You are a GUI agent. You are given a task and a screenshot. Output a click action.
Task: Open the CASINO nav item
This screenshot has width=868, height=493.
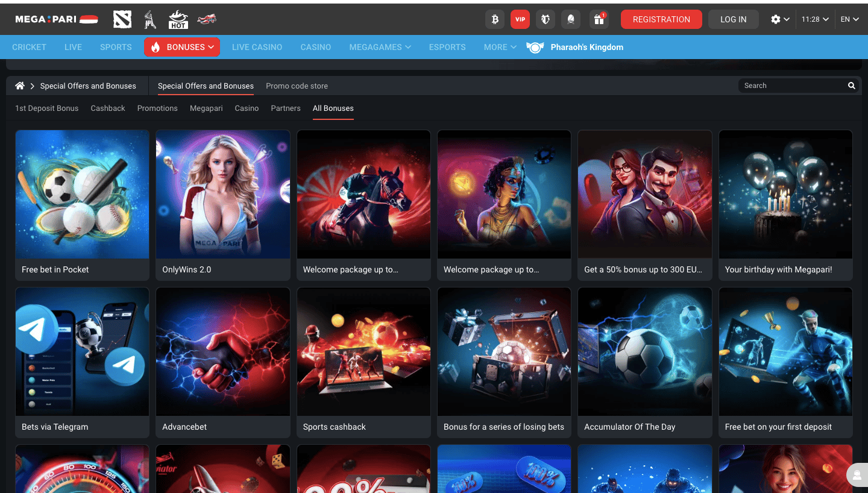click(x=316, y=47)
